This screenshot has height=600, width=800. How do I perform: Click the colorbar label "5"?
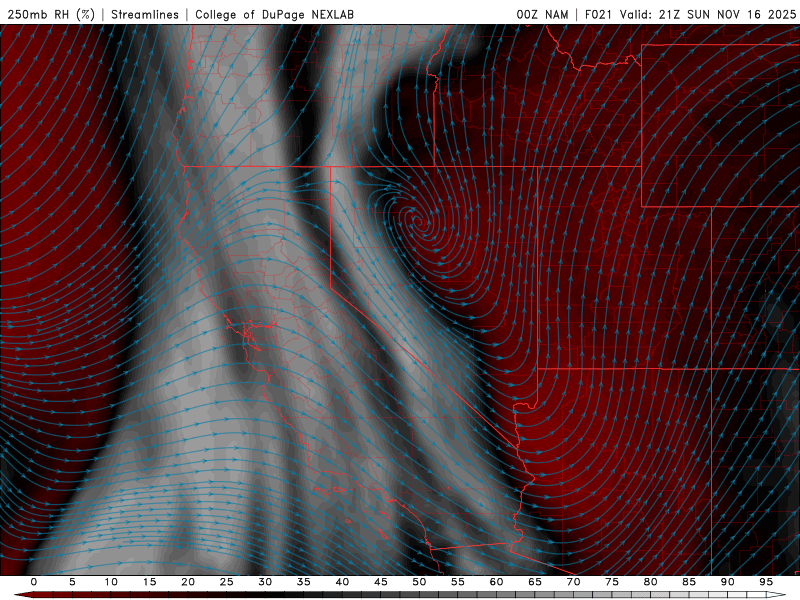(72, 582)
